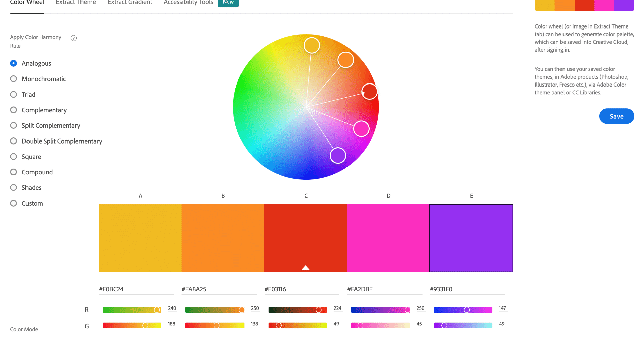Image resolution: width=644 pixels, height=337 pixels.
Task: Select the Custom harmony rule
Action: pos(14,203)
